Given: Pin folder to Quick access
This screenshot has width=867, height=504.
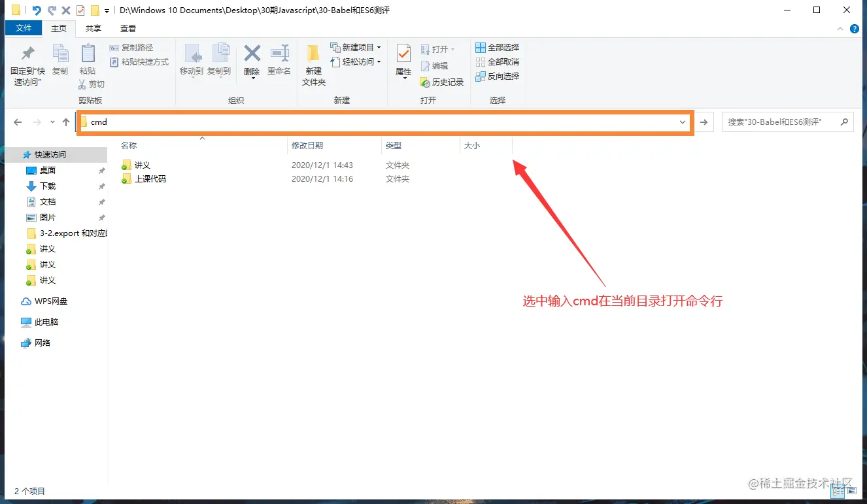Looking at the screenshot, I should (x=27, y=65).
